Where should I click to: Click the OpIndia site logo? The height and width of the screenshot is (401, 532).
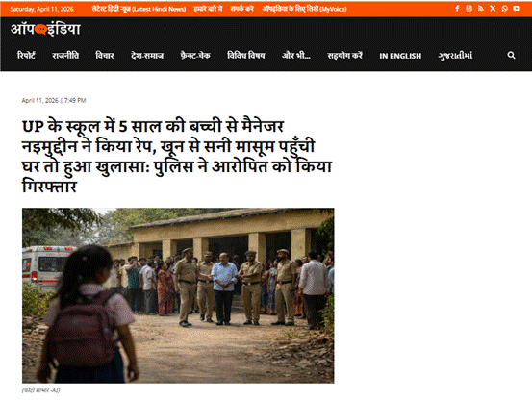(x=45, y=29)
